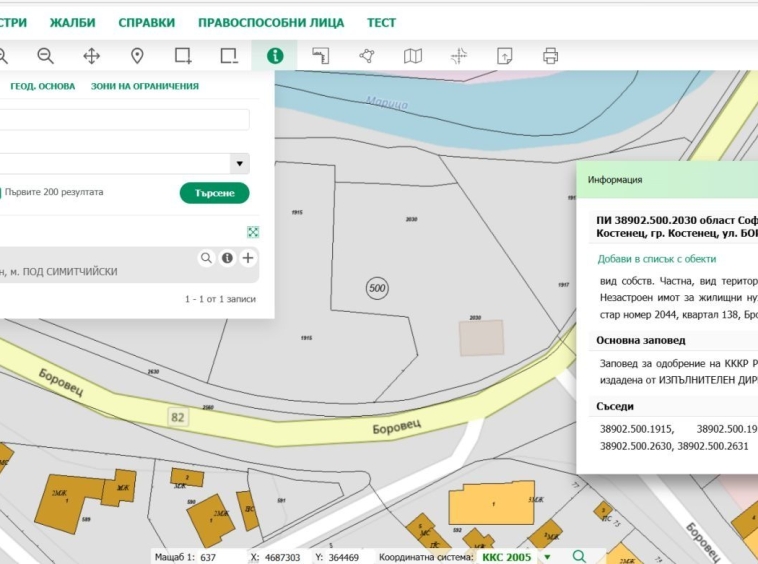Screen dimensions: 758x564
Task: Show info for search result
Action: 227,258
